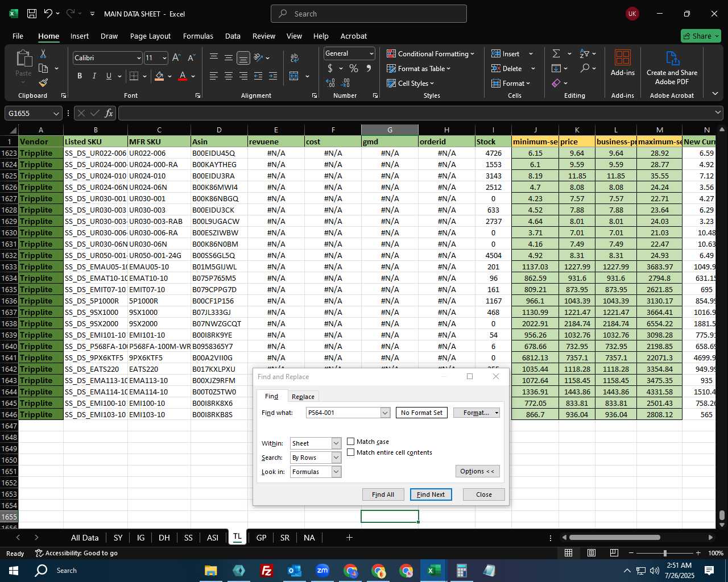Image resolution: width=728 pixels, height=582 pixels.
Task: Click the Increase Decimal icon
Action: pos(330,83)
